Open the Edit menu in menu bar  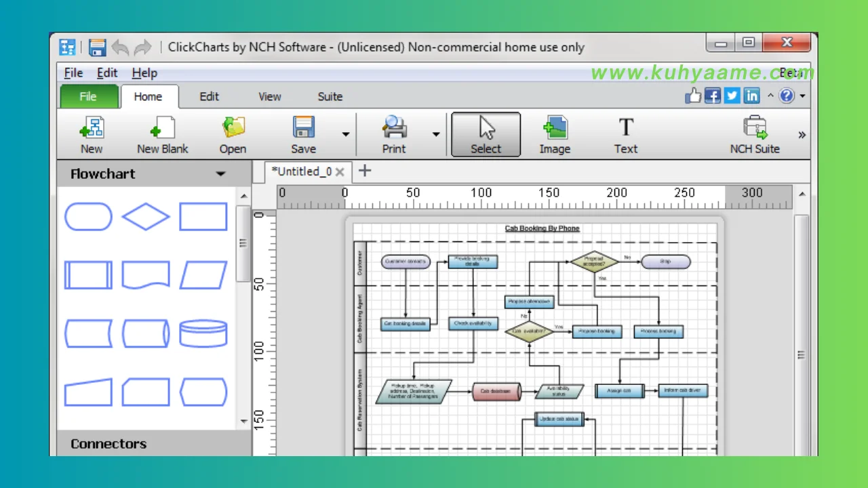point(107,73)
